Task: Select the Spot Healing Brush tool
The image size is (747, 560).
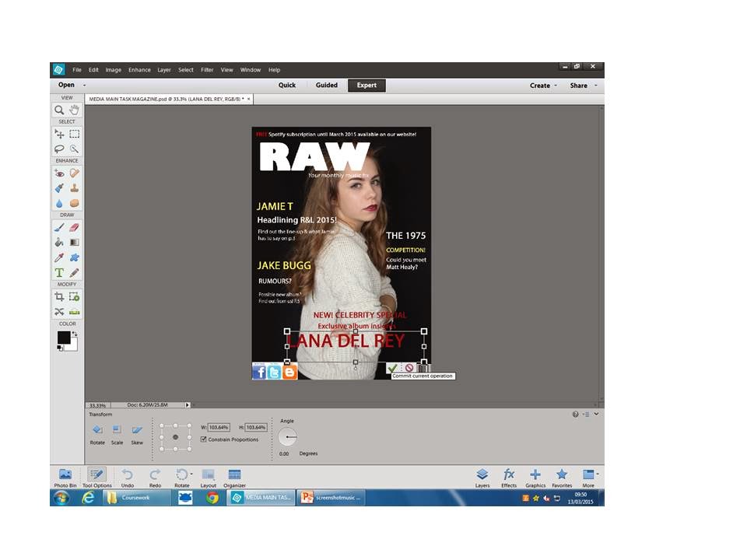Action: tap(75, 173)
